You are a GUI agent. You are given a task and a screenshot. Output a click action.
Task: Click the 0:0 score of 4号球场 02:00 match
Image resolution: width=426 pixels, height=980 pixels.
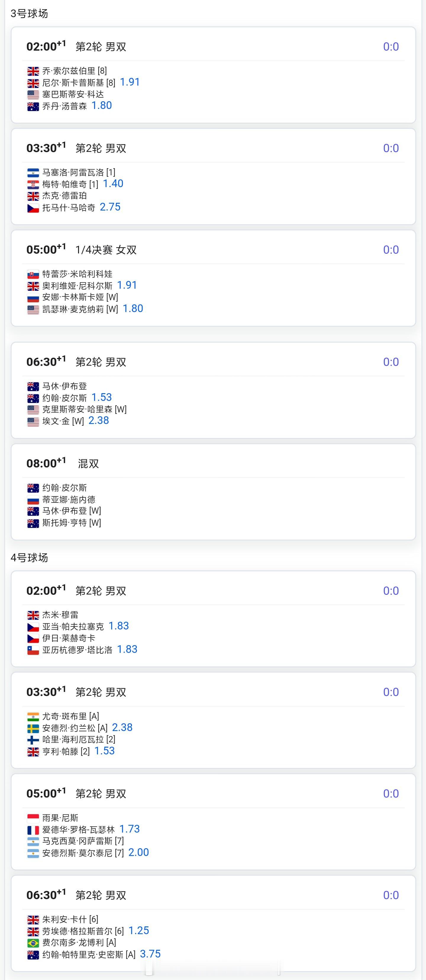click(x=391, y=591)
